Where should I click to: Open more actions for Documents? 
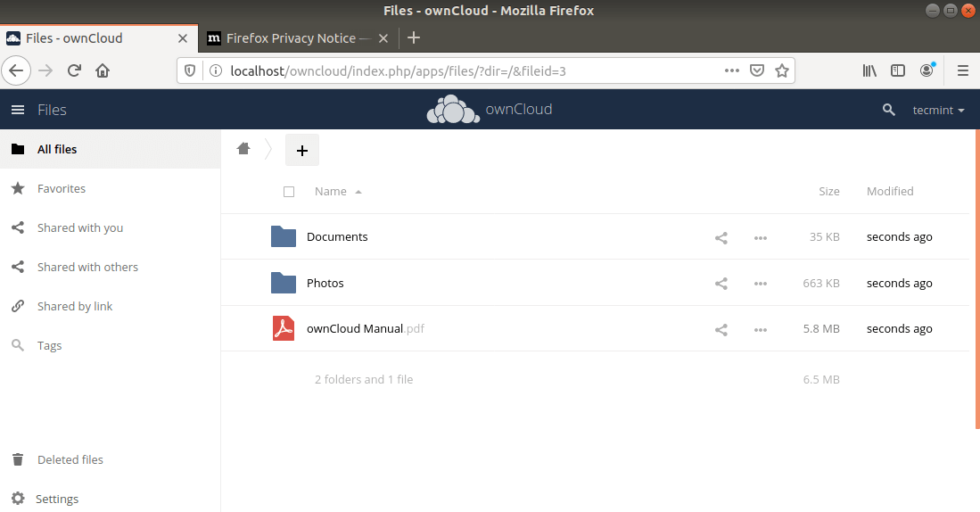pos(760,237)
